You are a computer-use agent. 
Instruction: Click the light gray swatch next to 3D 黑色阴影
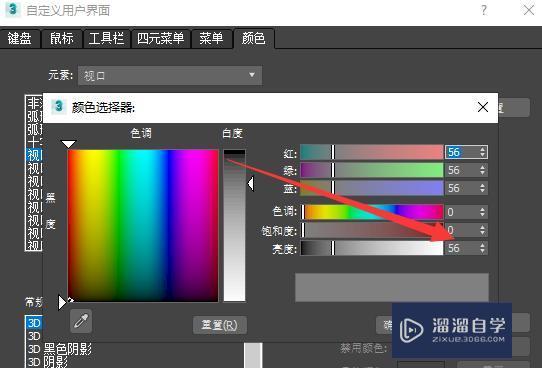coord(253,355)
